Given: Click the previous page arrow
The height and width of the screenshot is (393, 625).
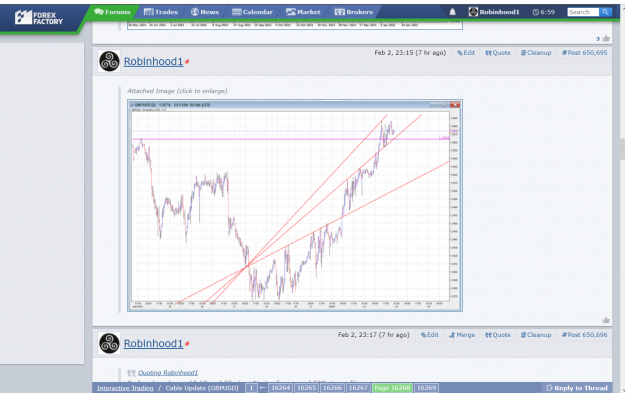Looking at the screenshot, I should [263, 388].
